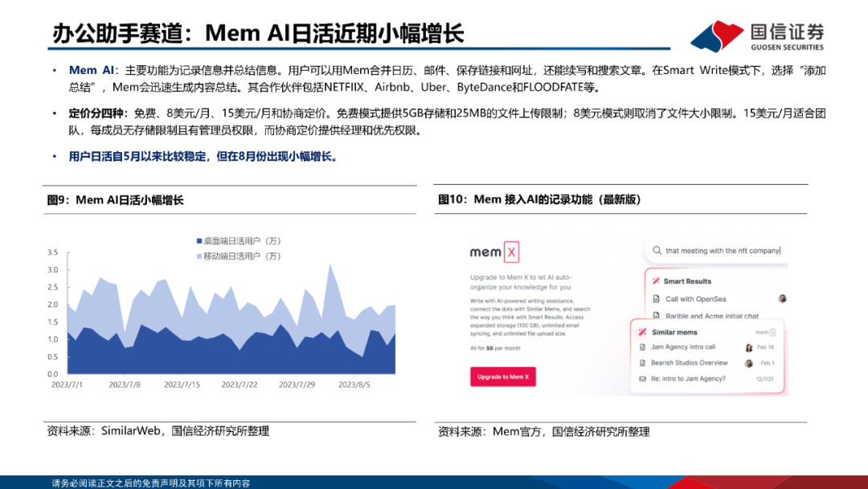Screen dimensions: 868x489
Task: Click the '2.0' y-axis label
Action: click(x=52, y=305)
